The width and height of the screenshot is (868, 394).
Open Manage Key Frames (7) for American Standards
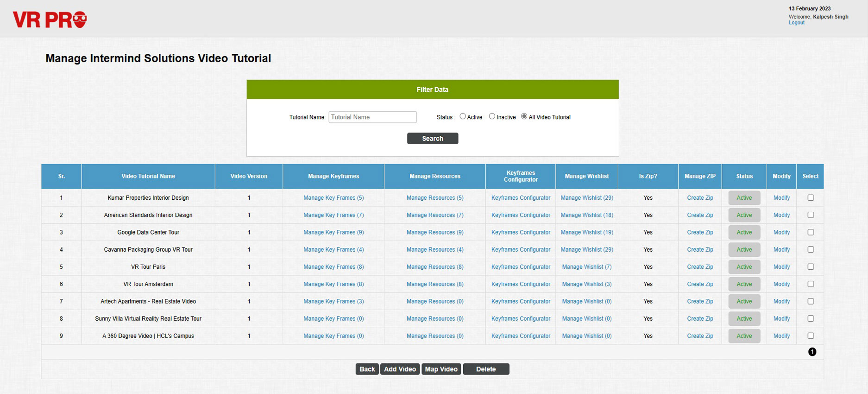333,215
